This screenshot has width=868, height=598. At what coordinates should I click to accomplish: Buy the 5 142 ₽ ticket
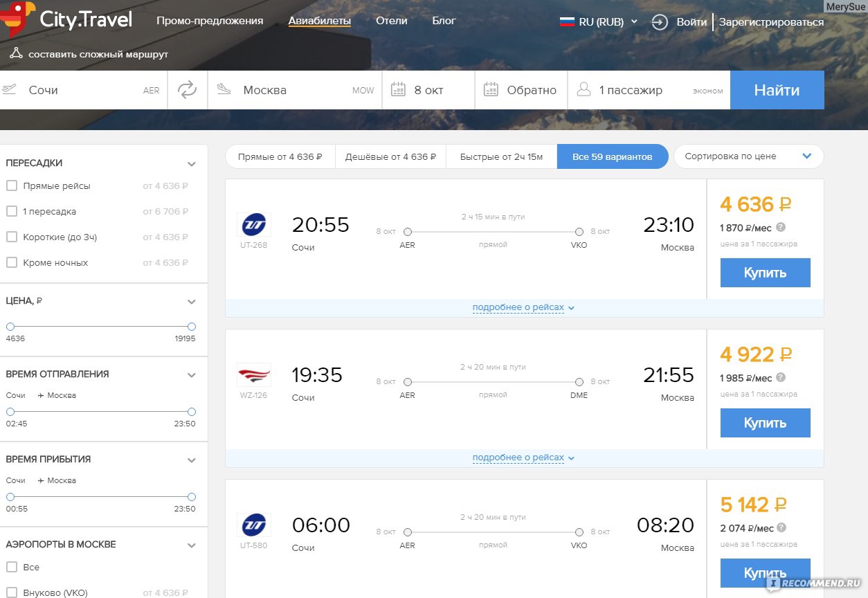[766, 573]
